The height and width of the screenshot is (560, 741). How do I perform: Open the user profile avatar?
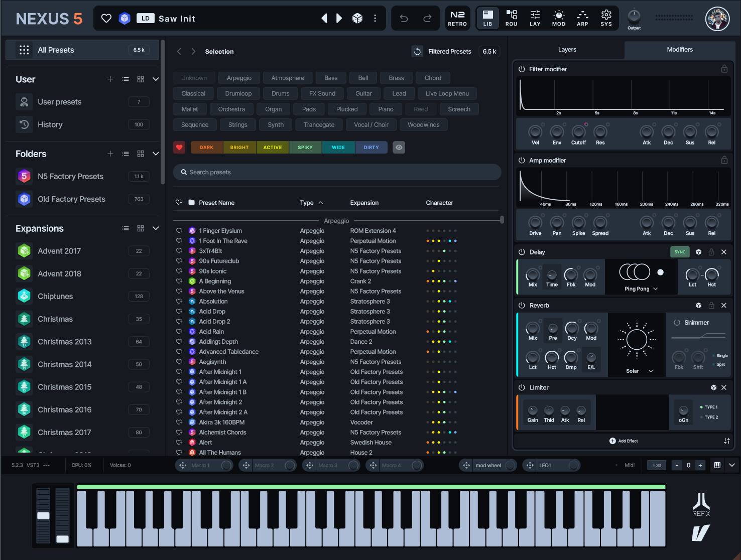point(717,19)
